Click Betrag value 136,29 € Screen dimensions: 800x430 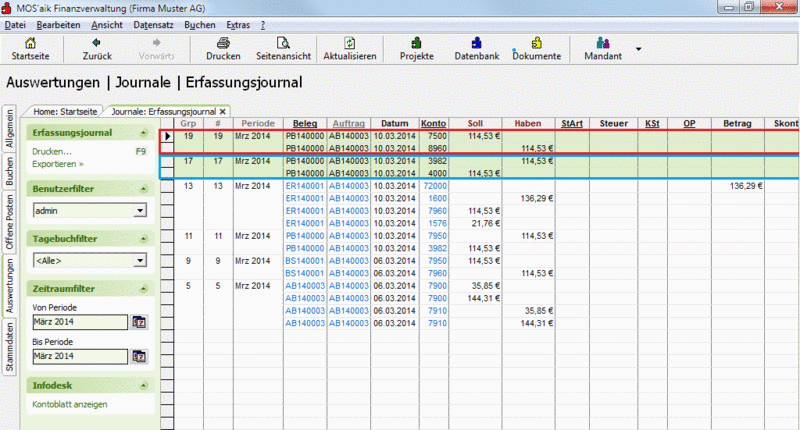(x=746, y=186)
